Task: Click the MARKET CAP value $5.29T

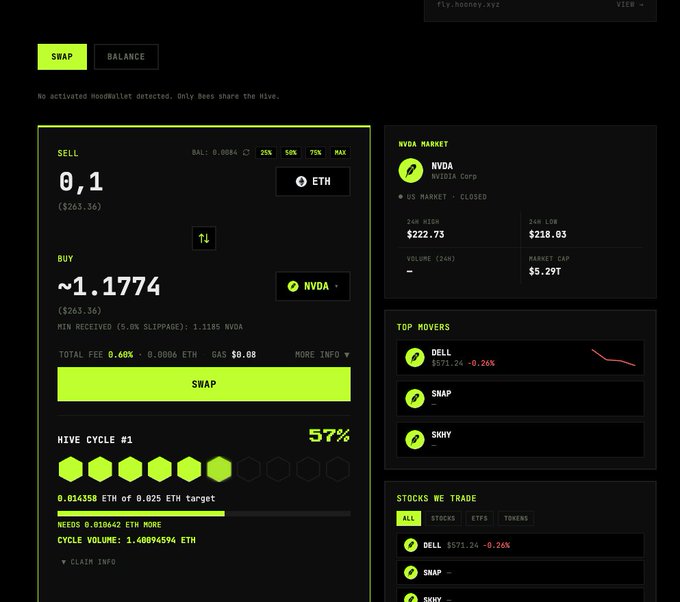Action: point(545,272)
